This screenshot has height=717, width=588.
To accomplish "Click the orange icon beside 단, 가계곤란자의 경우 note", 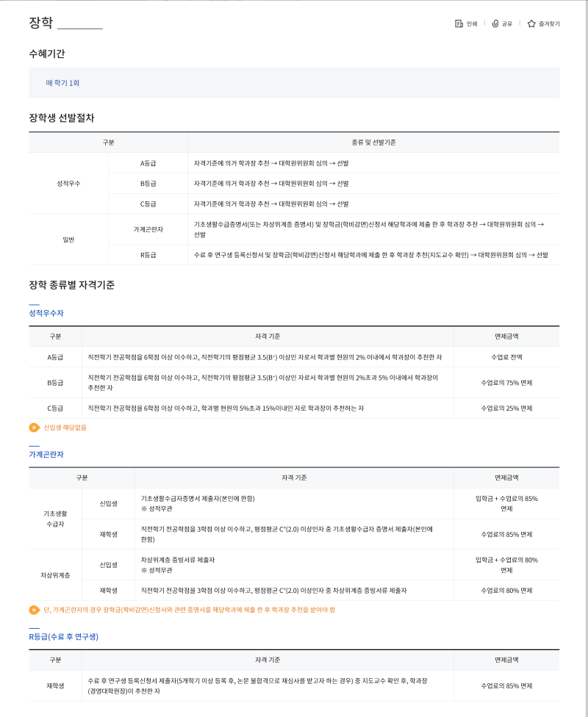I will point(34,610).
